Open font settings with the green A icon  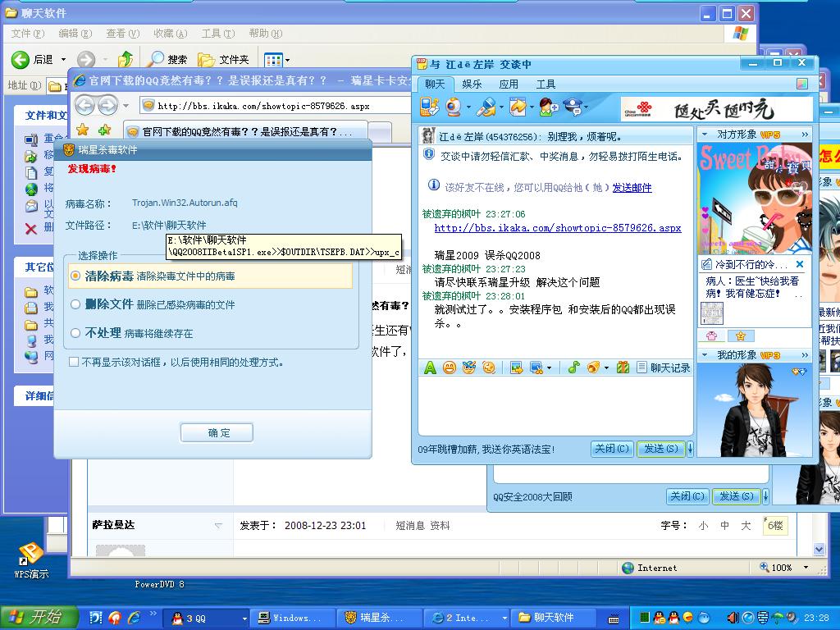(x=430, y=367)
